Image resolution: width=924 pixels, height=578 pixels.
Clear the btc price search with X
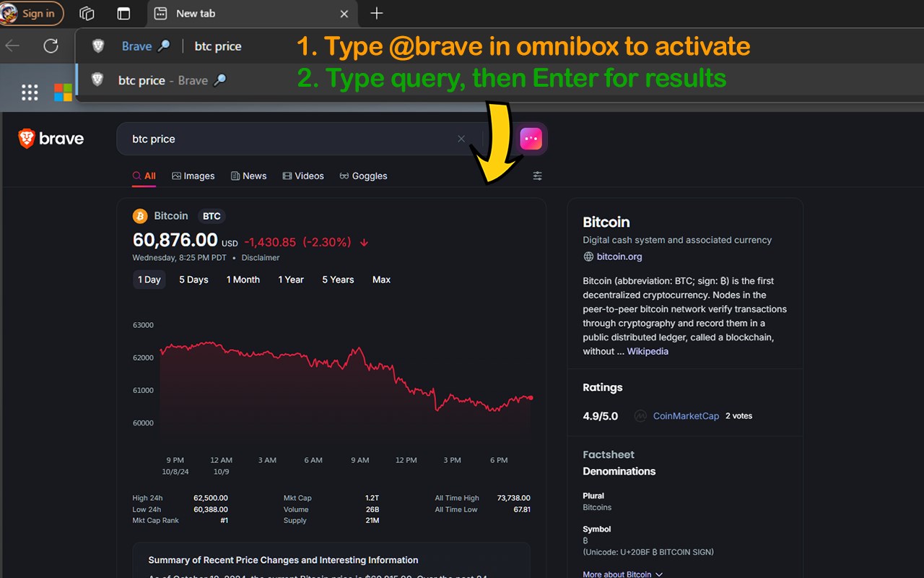[x=461, y=139]
